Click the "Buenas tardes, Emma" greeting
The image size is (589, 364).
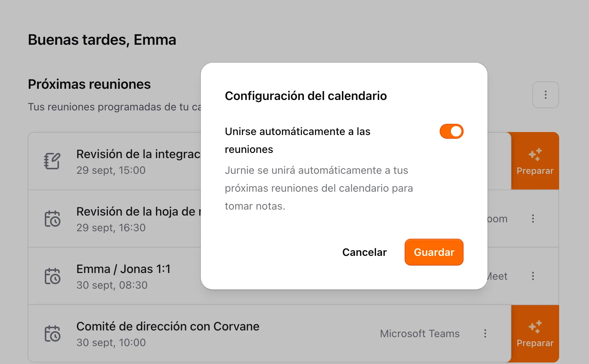102,40
